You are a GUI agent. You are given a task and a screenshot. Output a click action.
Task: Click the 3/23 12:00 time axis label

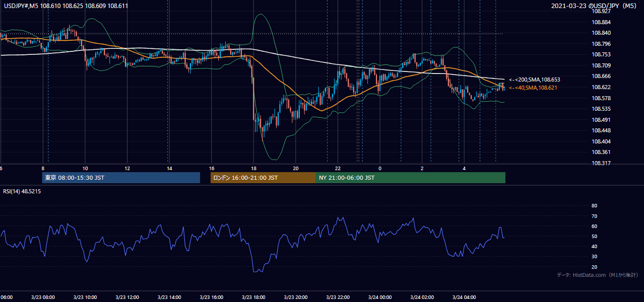[127, 297]
